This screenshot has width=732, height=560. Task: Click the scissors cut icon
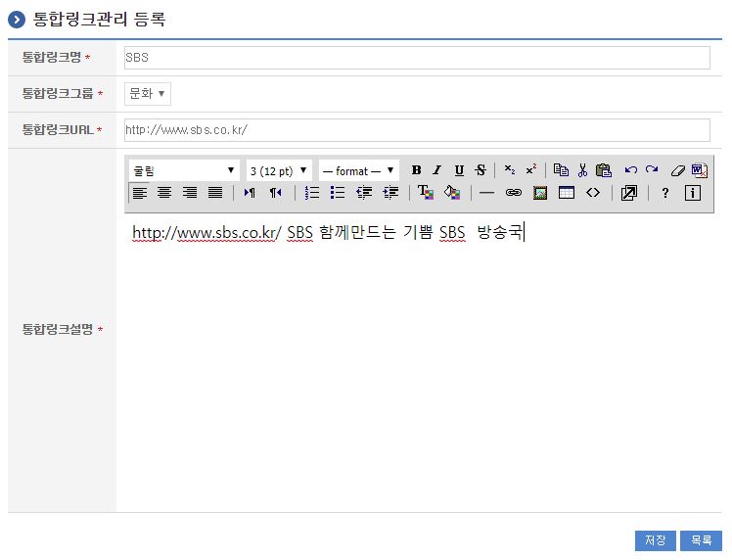pos(582,170)
